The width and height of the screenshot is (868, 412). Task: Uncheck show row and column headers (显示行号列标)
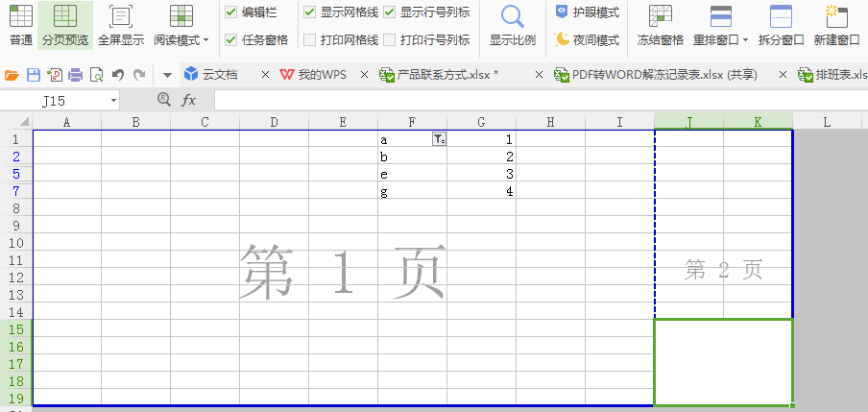pyautogui.click(x=390, y=12)
